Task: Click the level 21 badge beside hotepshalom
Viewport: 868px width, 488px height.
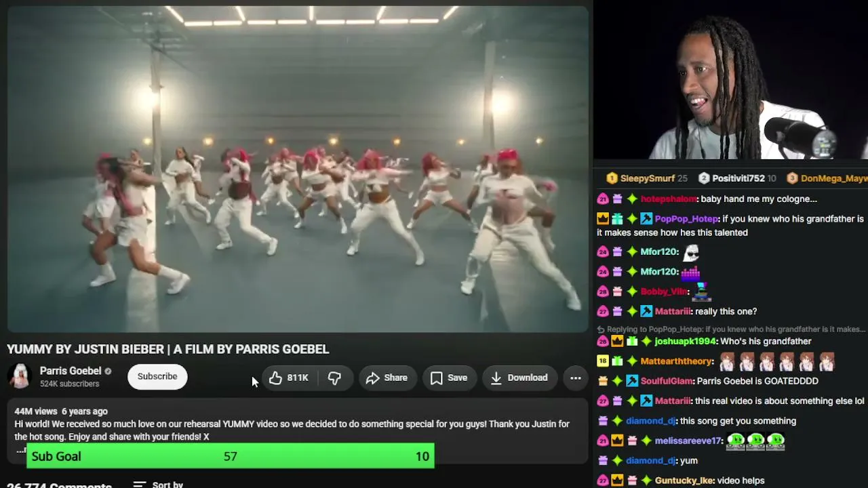Action: [x=602, y=199]
